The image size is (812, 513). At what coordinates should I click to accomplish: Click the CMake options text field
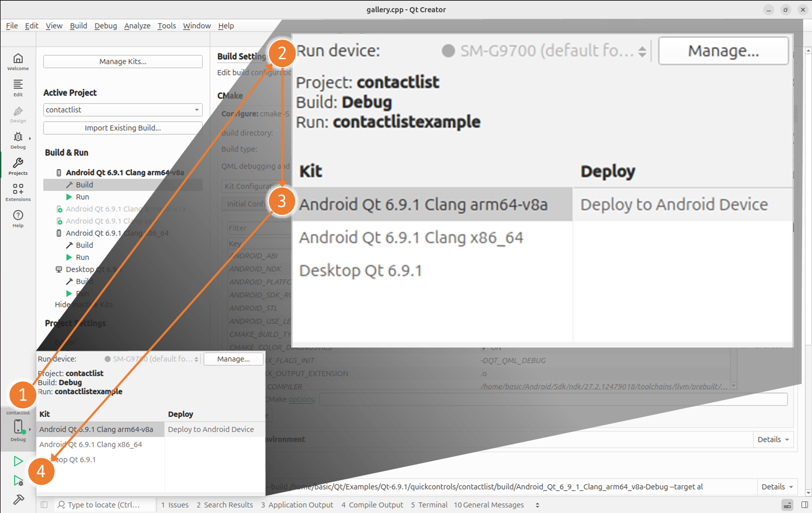pyautogui.click(x=553, y=399)
